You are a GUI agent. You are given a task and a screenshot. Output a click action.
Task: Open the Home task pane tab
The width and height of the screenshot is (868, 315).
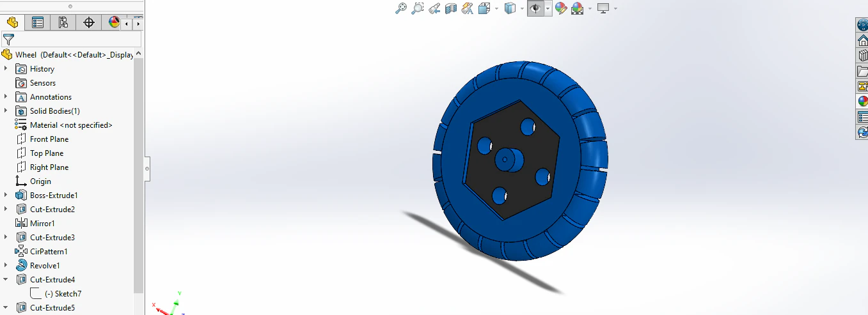[x=862, y=40]
